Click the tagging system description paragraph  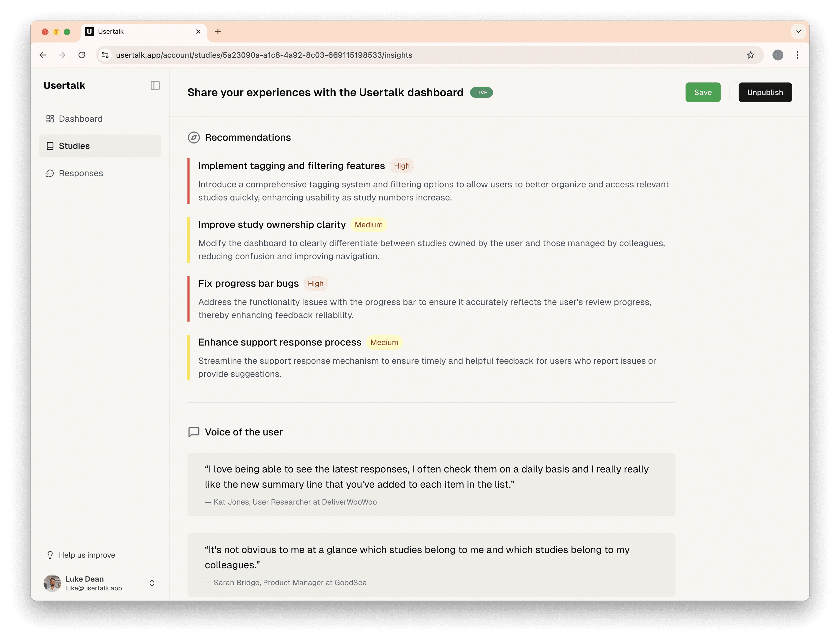point(434,191)
